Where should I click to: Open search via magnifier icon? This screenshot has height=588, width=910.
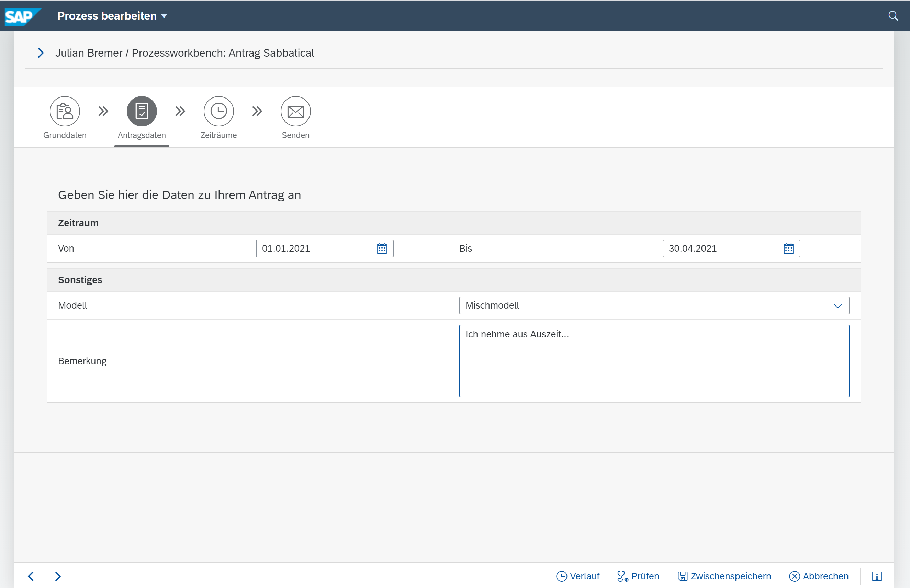[893, 16]
